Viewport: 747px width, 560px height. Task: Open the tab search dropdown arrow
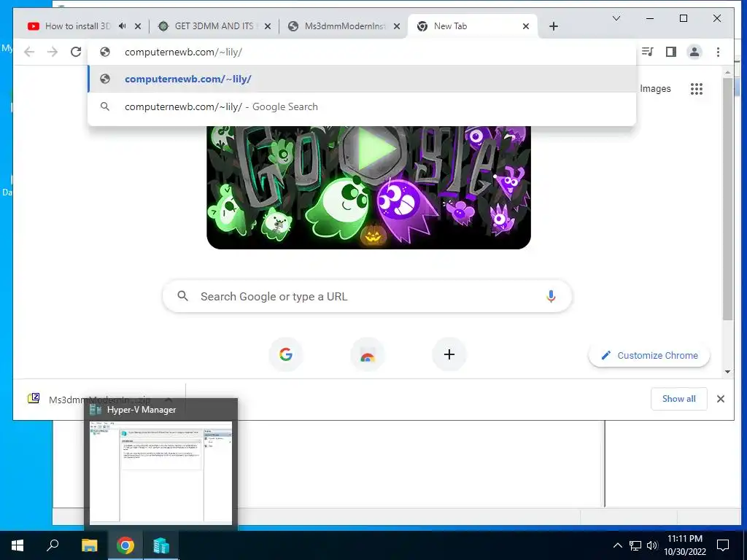[x=616, y=18]
